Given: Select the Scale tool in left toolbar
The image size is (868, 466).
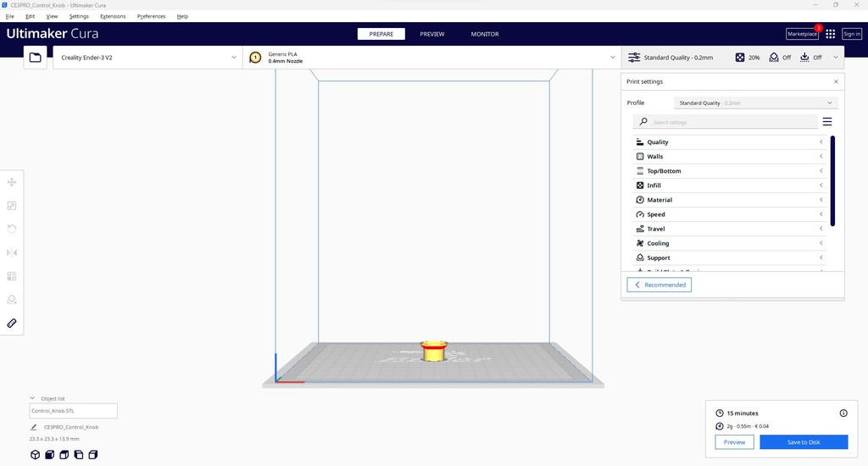Looking at the screenshot, I should (12, 206).
